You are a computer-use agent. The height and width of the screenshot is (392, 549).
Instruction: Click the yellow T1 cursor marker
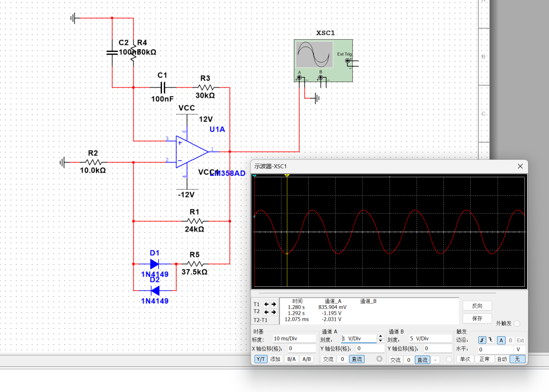[x=287, y=175]
